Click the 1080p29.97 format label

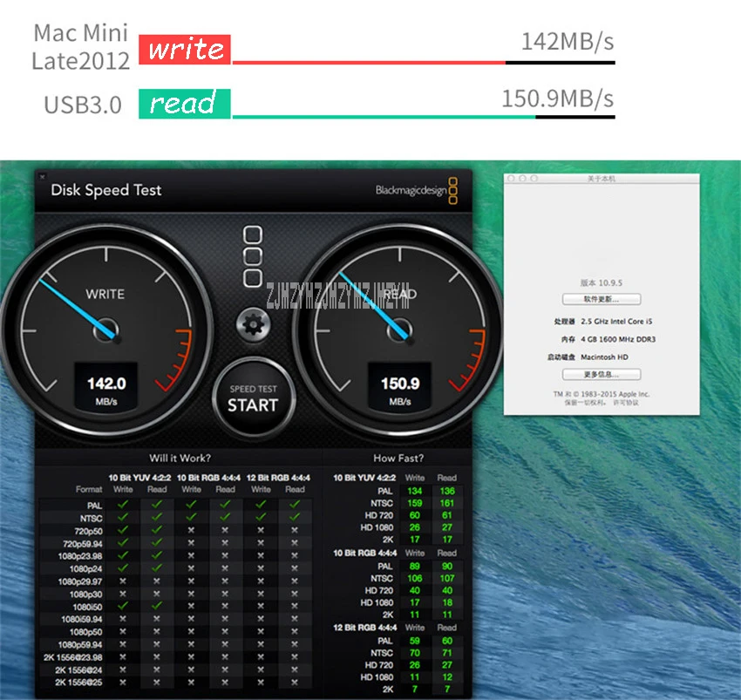[80, 581]
